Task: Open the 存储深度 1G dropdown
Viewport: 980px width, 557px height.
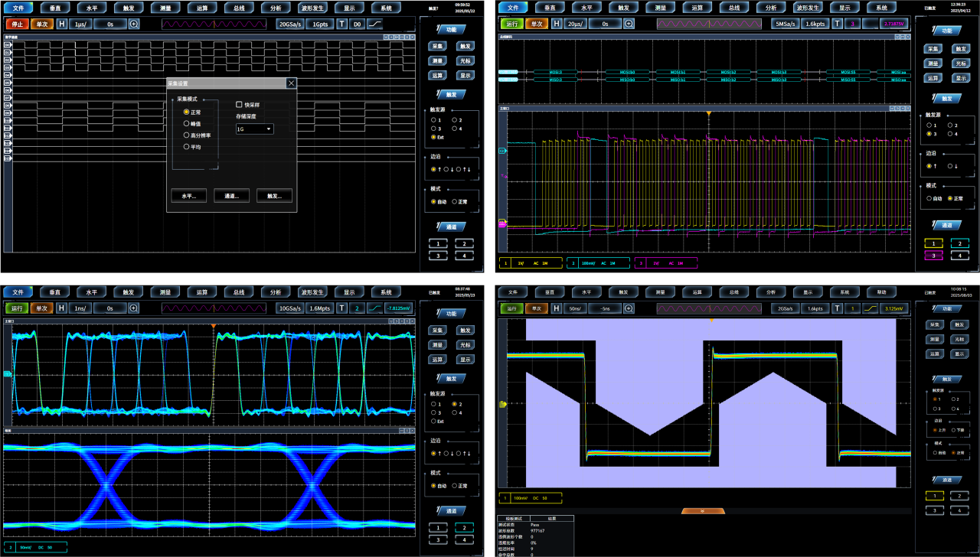Action: point(254,129)
